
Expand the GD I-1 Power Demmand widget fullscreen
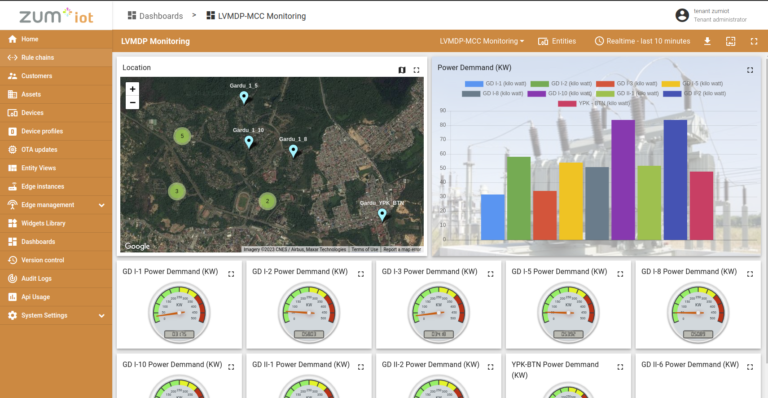(231, 274)
